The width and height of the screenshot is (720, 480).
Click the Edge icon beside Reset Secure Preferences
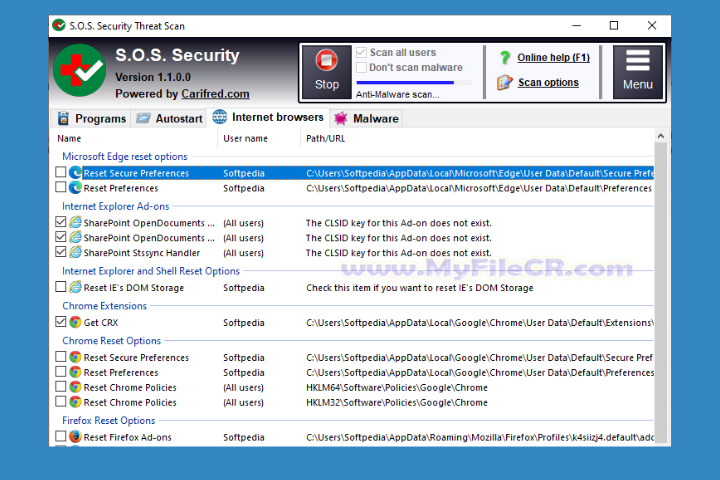pyautogui.click(x=75, y=173)
